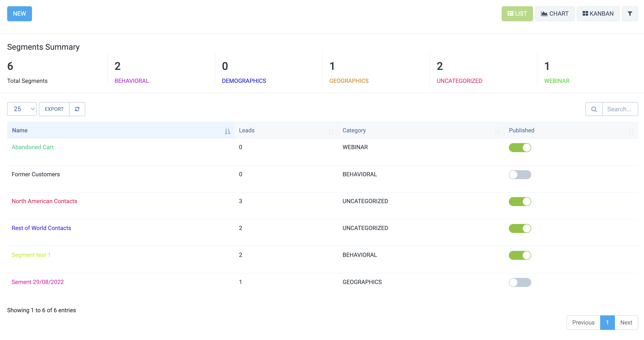Click the NEW segment button
Viewport: 644px width, 340px height.
pos(19,14)
